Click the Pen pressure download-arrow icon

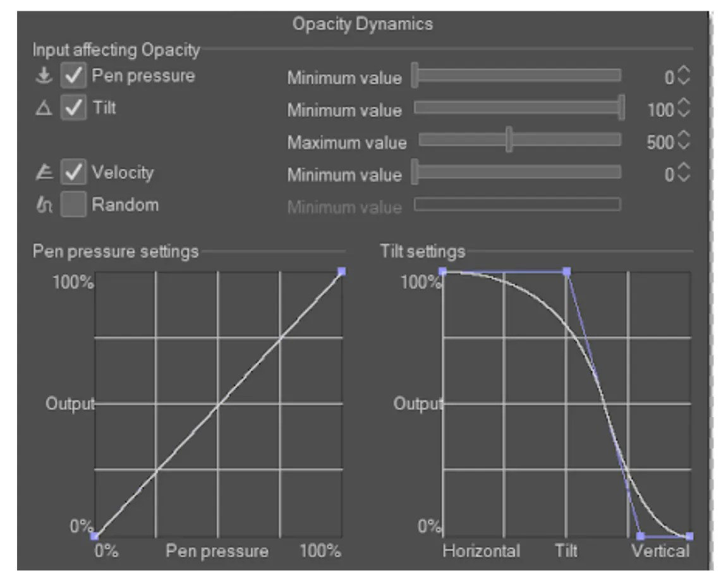pos(44,75)
